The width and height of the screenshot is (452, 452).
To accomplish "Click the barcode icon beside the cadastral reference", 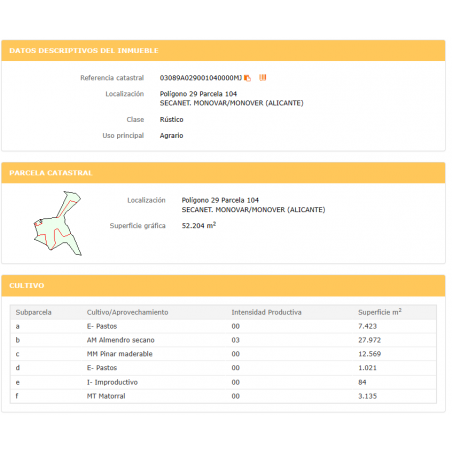I will (x=263, y=78).
